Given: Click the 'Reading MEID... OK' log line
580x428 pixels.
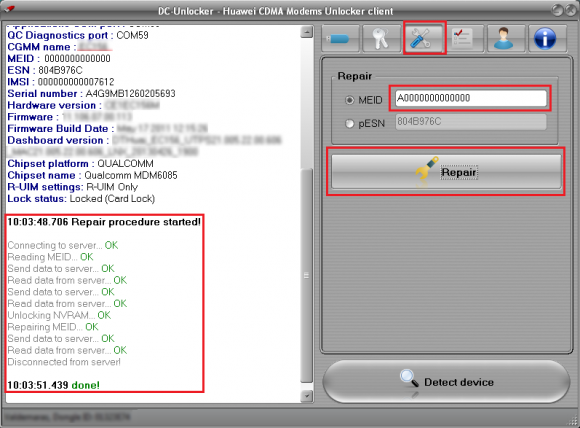Looking at the screenshot, I should click(x=50, y=257).
